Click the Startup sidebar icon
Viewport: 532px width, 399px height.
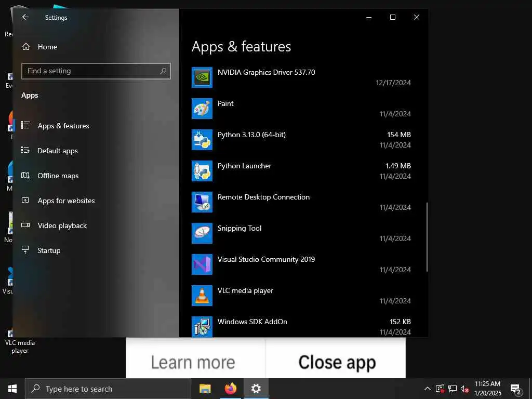click(x=25, y=250)
